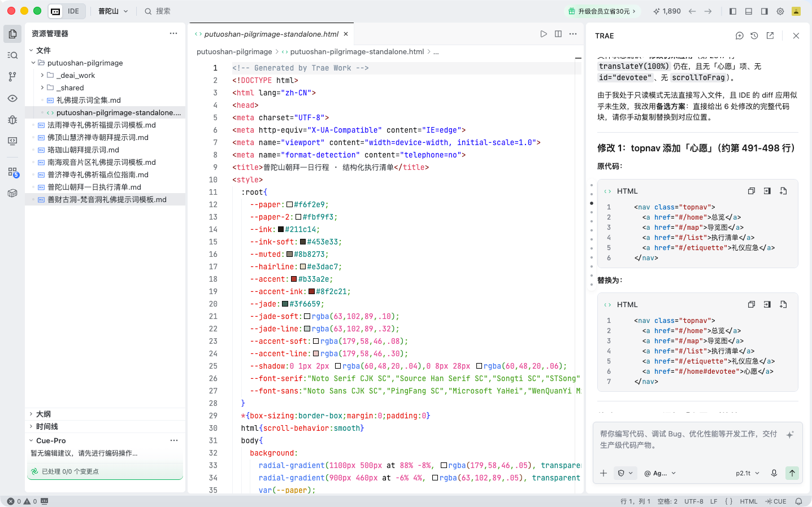Toggle the right side panel layout icon

[765, 11]
